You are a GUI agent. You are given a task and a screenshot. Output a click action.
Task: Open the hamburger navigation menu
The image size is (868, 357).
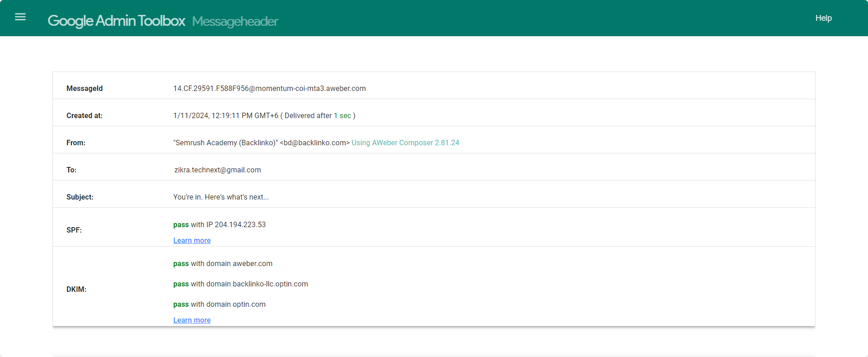point(20,17)
